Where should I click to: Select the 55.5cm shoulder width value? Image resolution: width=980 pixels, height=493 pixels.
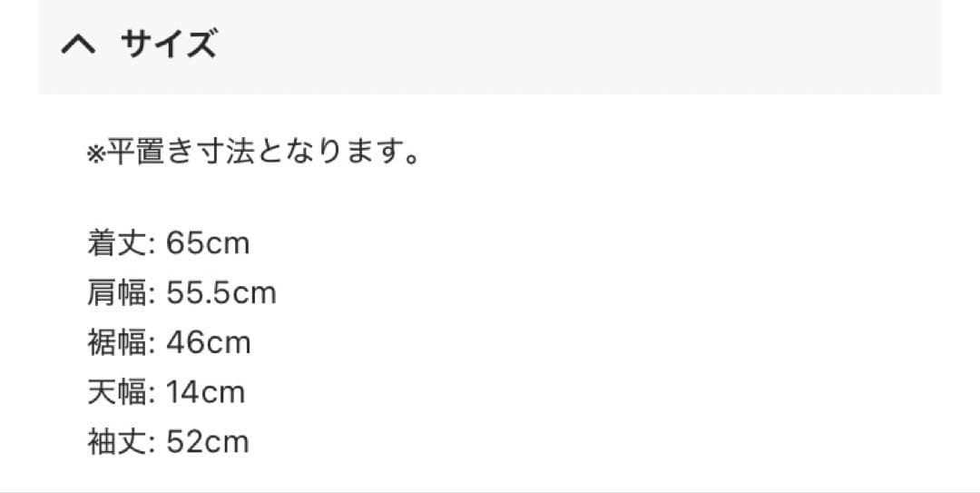pyautogui.click(x=221, y=293)
